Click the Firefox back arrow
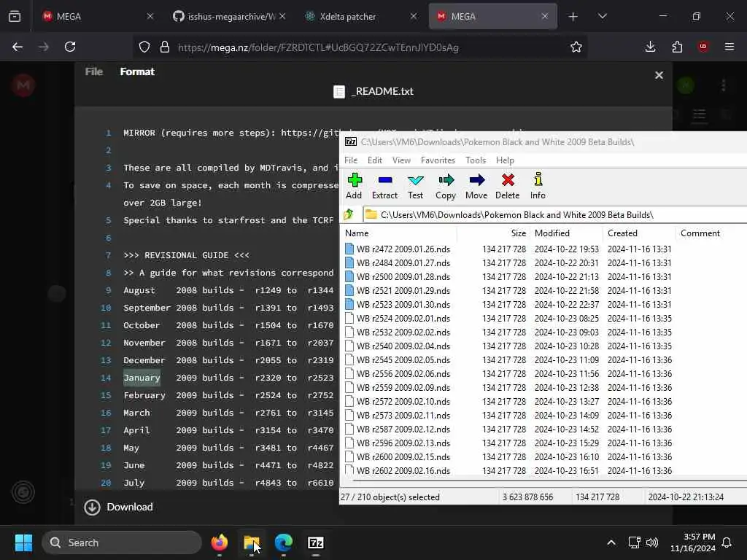This screenshot has height=560, width=747. [18, 47]
